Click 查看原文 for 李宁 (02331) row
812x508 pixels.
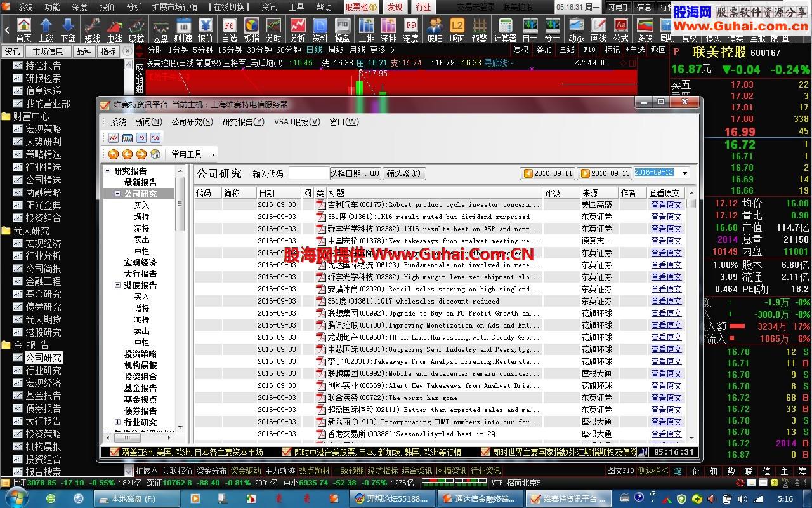tap(666, 361)
